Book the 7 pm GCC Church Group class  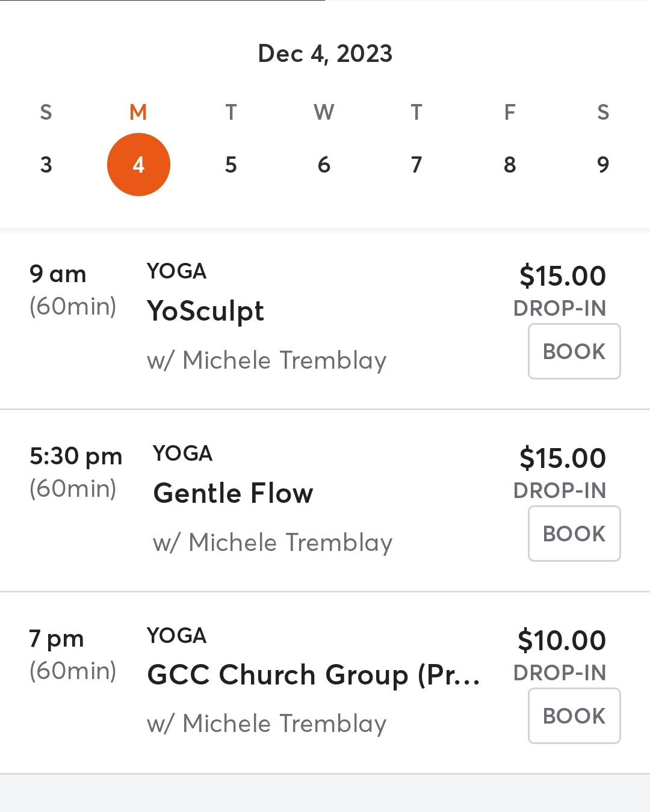[x=574, y=716]
